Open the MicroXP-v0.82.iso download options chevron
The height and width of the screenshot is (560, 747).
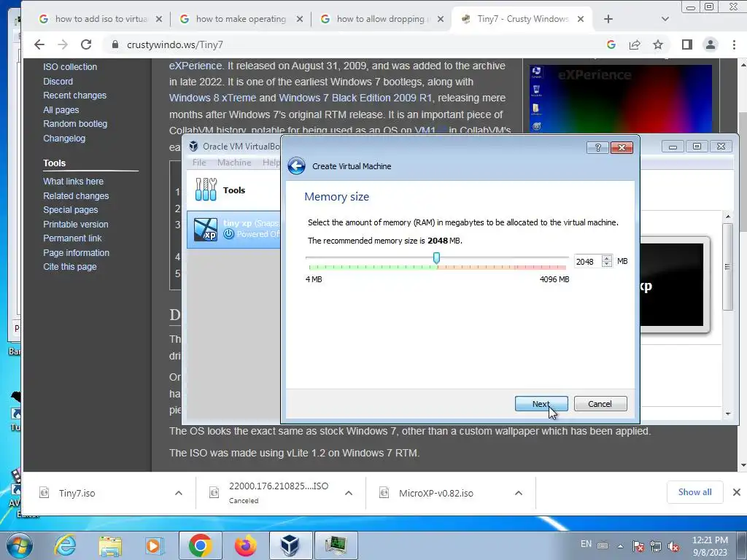(519, 494)
